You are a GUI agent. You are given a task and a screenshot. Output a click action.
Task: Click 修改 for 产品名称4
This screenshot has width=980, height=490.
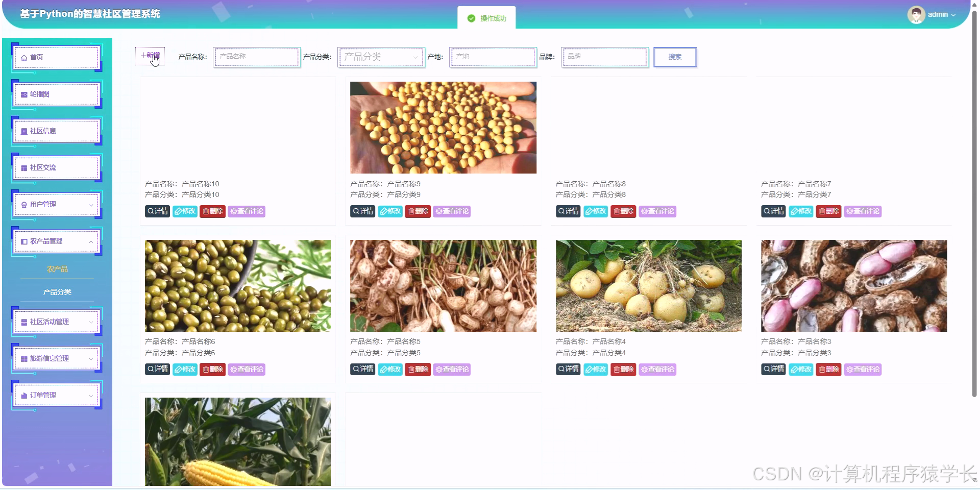coord(596,370)
